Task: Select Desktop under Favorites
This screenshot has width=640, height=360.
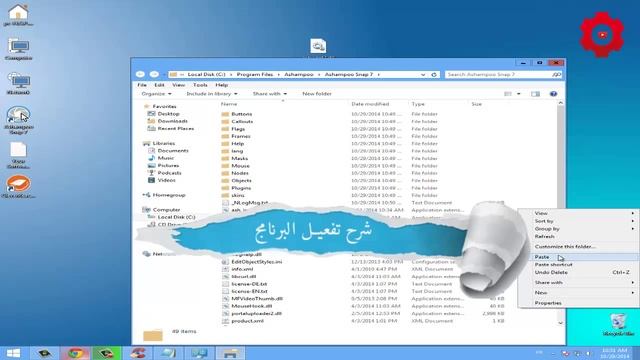Action: (x=168, y=114)
